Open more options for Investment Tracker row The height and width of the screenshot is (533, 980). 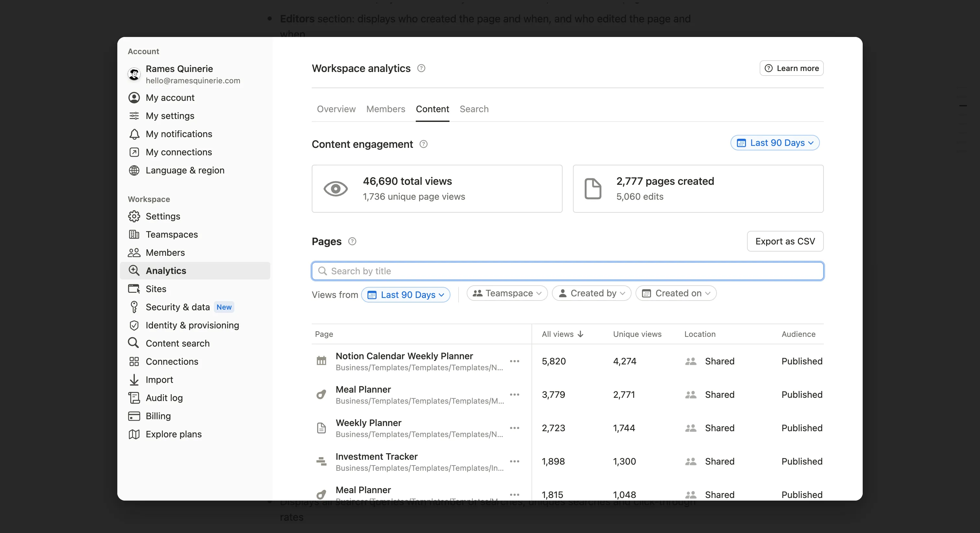coord(514,461)
